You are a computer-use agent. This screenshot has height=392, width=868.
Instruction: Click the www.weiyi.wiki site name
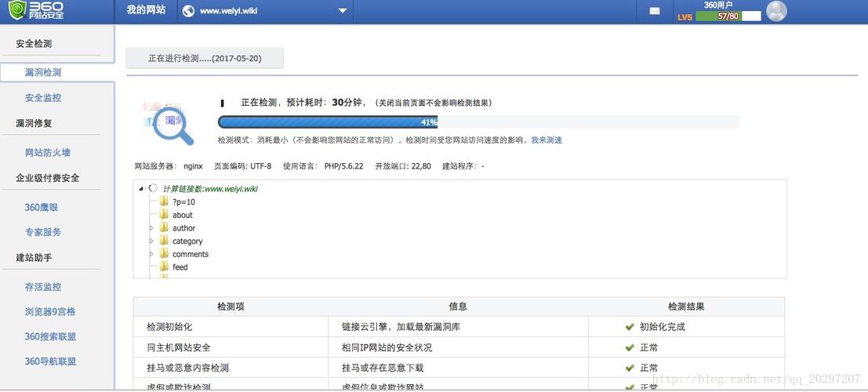tap(229, 10)
